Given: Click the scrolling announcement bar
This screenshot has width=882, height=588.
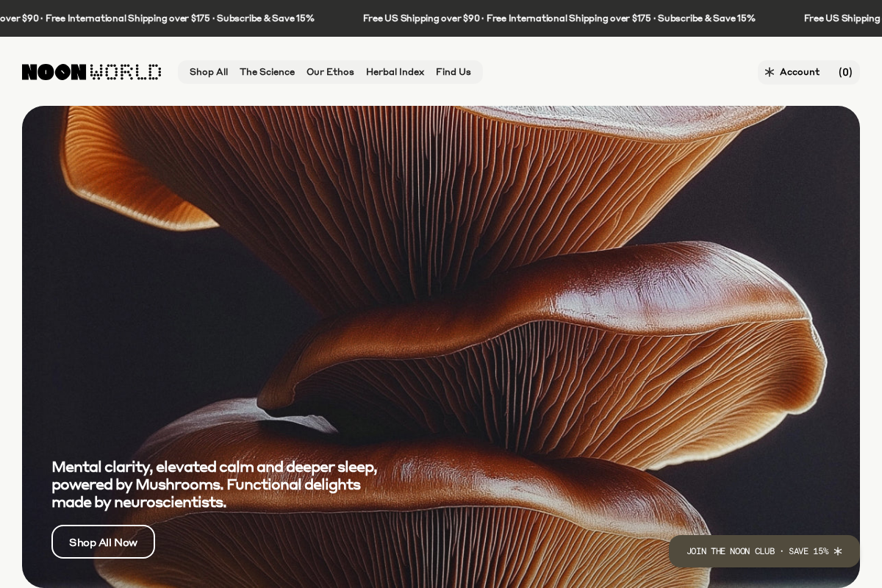Looking at the screenshot, I should click(x=441, y=18).
